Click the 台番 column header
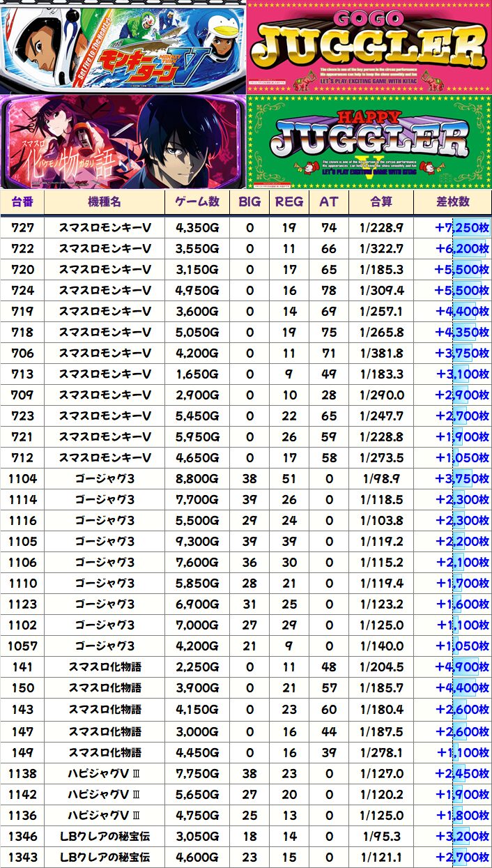492x868 pixels. click(22, 201)
